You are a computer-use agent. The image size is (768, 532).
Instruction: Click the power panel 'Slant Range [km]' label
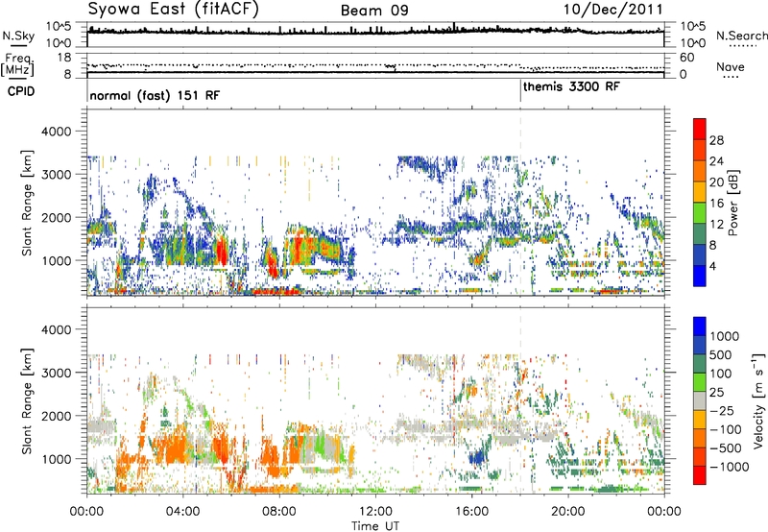27,203
